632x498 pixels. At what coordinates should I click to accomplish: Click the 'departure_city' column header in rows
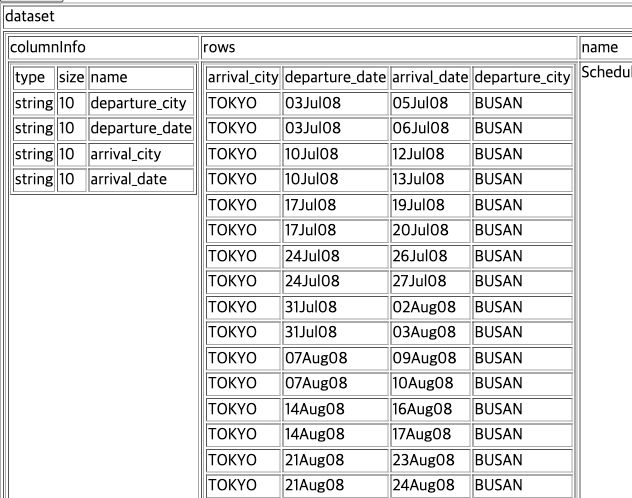(x=522, y=78)
